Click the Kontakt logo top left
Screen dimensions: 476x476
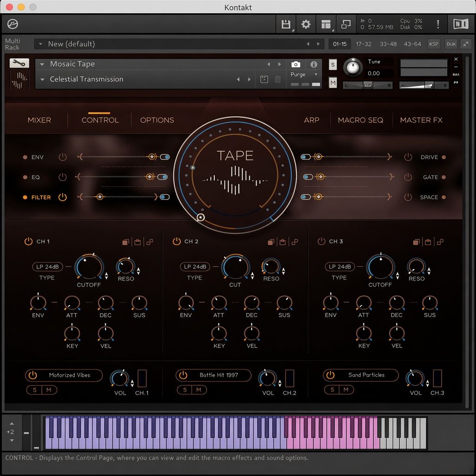click(x=13, y=24)
